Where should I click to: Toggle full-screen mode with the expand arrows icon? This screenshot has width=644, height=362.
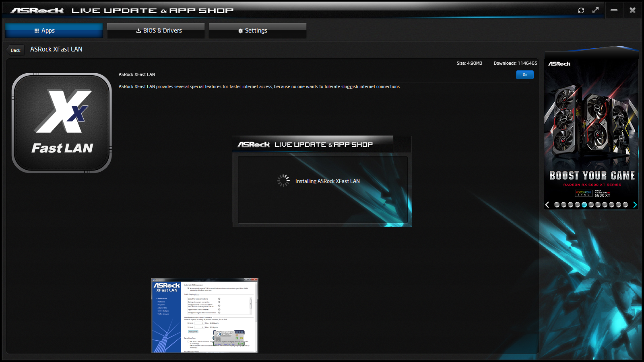coord(596,10)
